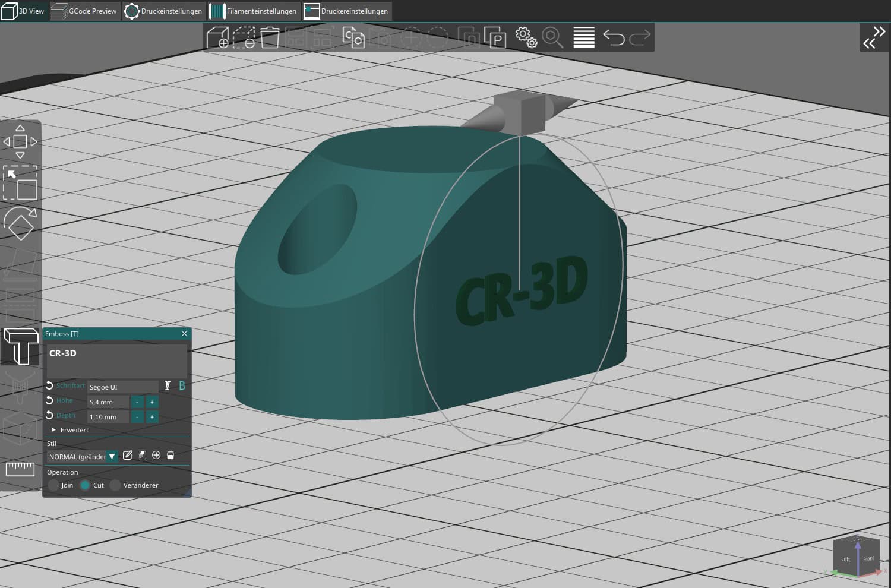Select the Scale gizmo tool
891x588 pixels.
pyautogui.click(x=20, y=183)
